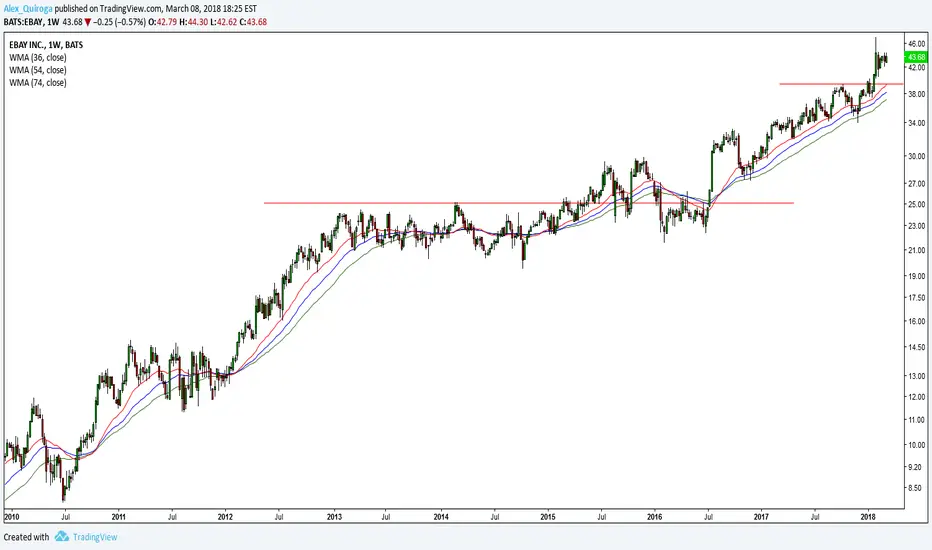This screenshot has width=932, height=550.
Task: Select the long red horizontal line at 25.00
Action: tap(529, 203)
